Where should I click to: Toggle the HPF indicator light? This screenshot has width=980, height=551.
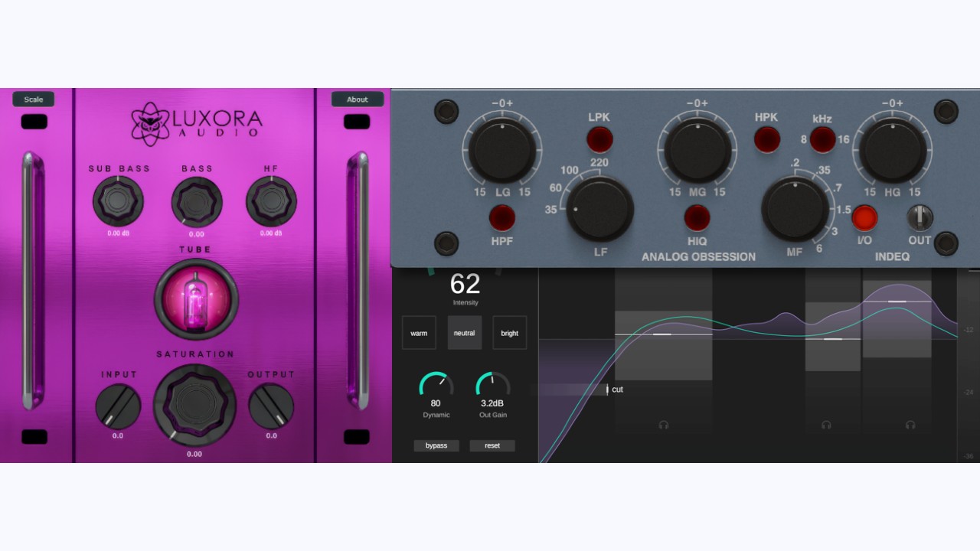pos(502,218)
